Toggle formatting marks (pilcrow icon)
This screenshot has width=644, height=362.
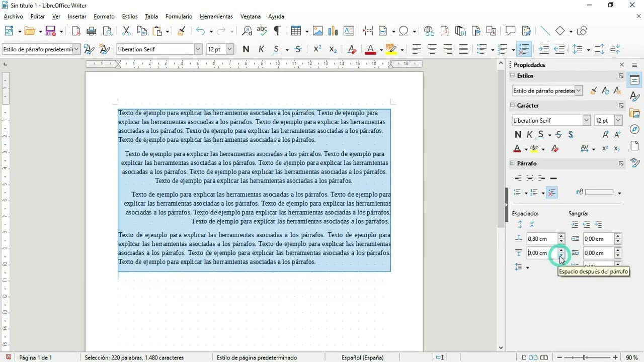276,31
